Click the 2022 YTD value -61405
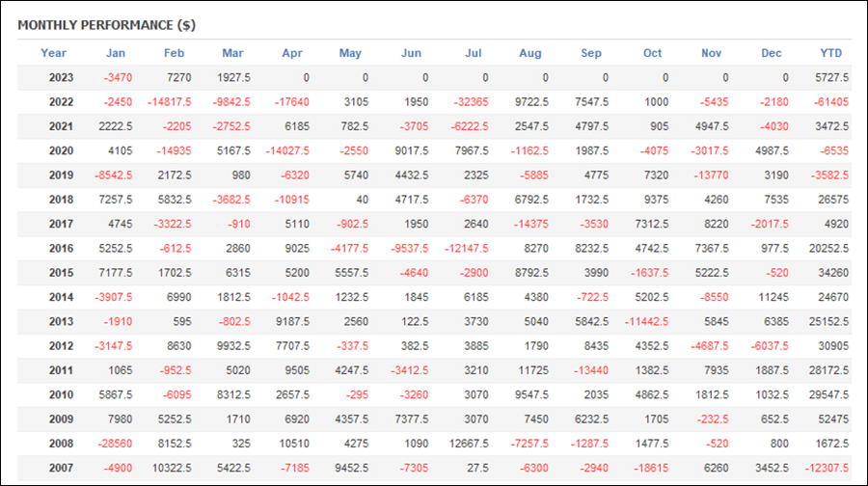868x486 pixels. coord(831,102)
